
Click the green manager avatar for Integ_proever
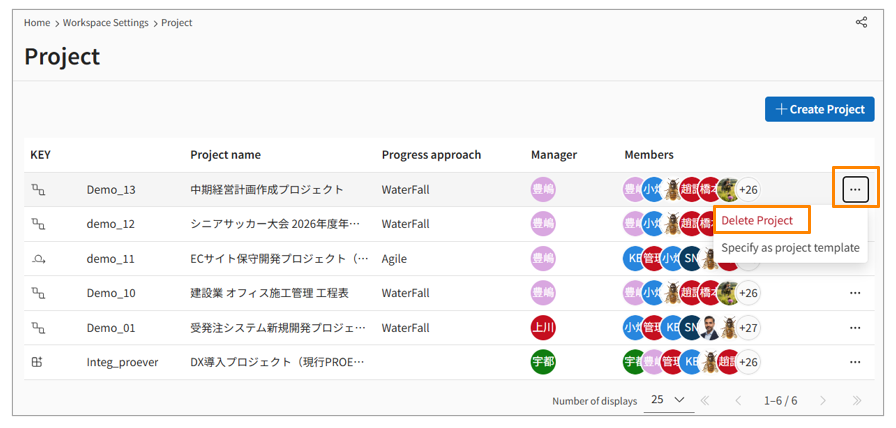(x=543, y=362)
